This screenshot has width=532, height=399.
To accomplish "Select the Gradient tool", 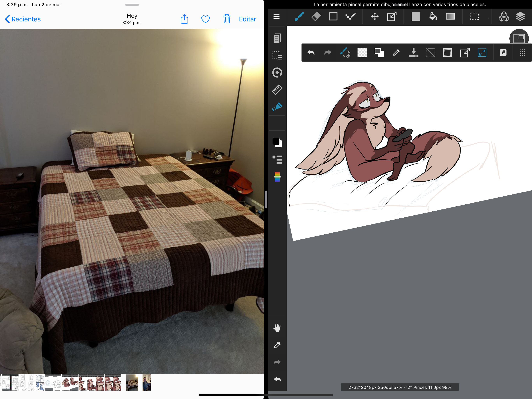I will 450,17.
